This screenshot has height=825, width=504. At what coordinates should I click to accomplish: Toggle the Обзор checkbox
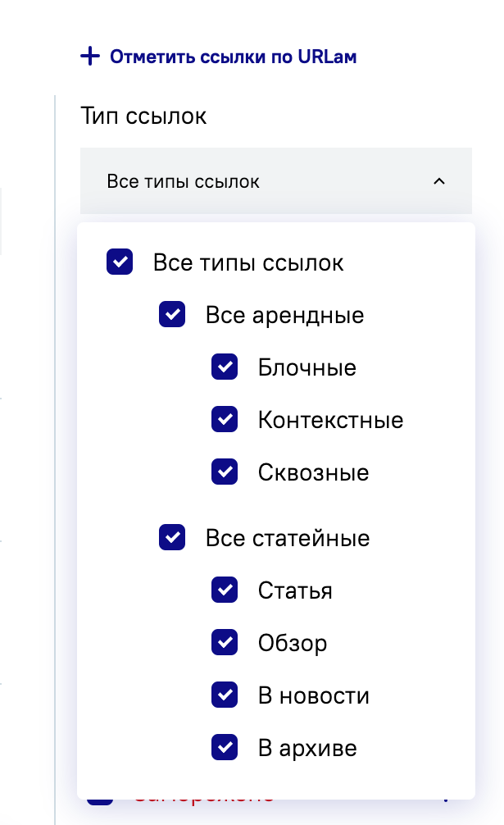(x=225, y=643)
